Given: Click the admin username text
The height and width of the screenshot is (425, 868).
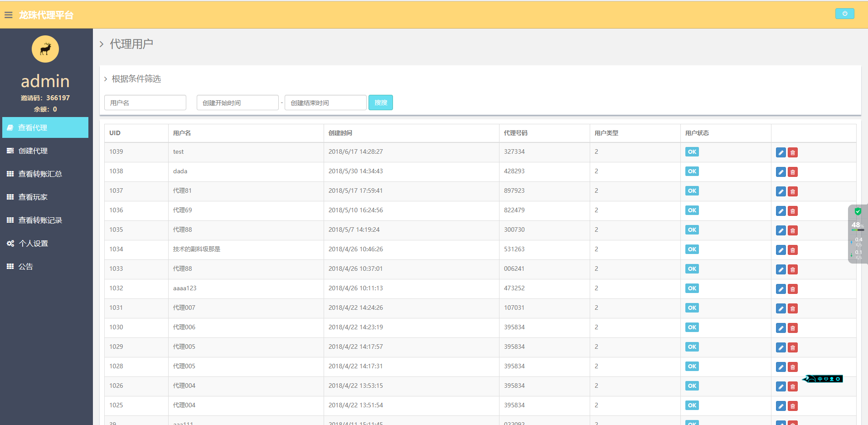Looking at the screenshot, I should [x=45, y=81].
